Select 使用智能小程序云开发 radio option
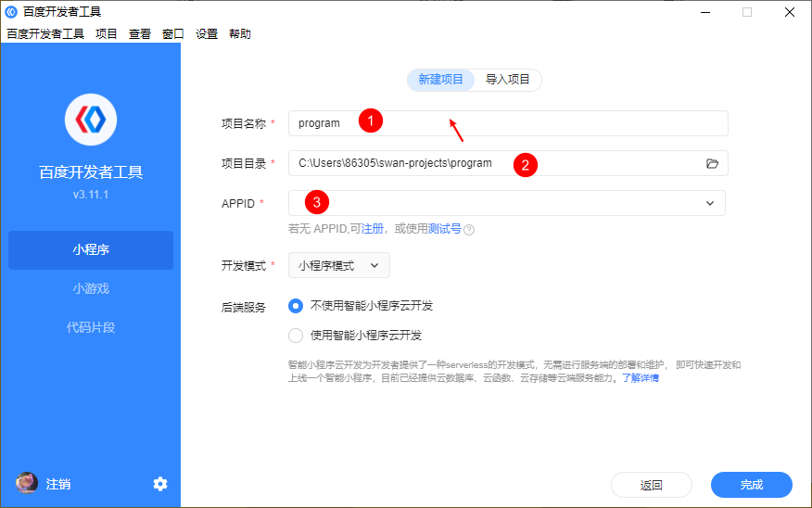Image resolution: width=812 pixels, height=508 pixels. point(296,336)
